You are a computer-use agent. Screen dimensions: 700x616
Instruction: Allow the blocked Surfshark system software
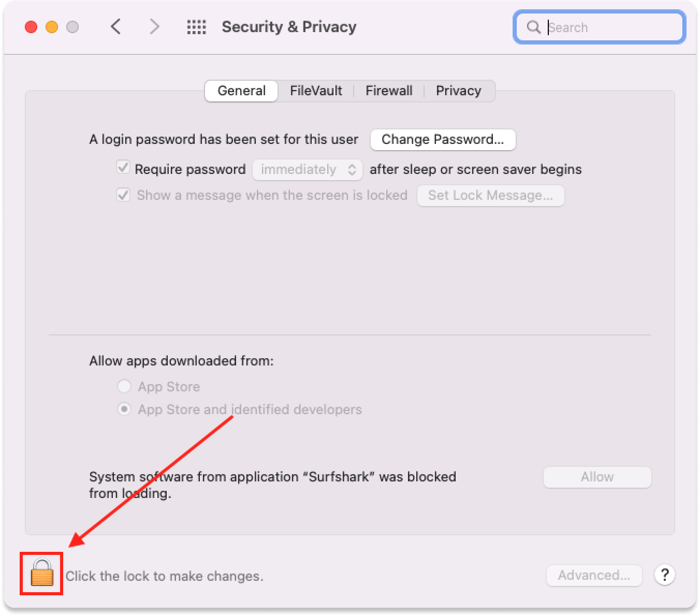[x=597, y=477]
